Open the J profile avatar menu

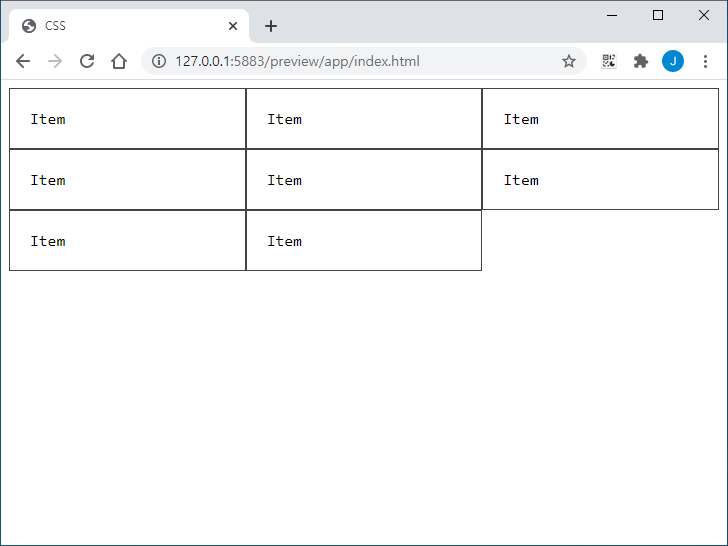click(673, 61)
